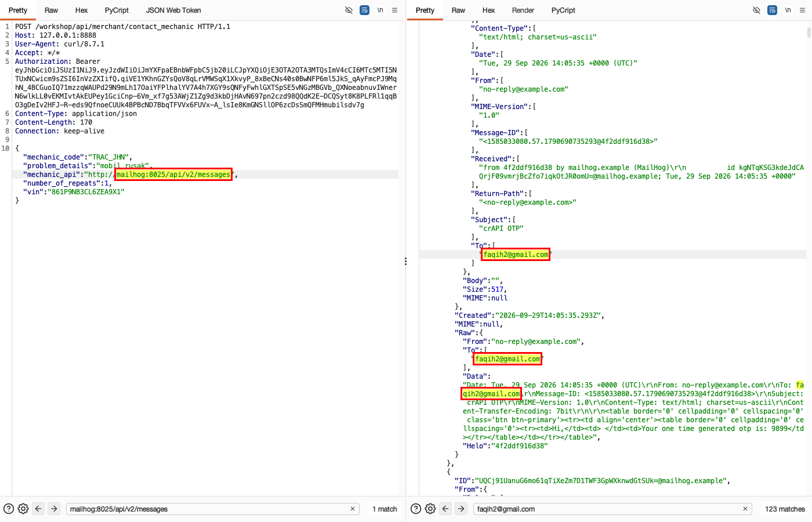Click the response pane vertical scrollbar
The image size is (812, 522).
pyautogui.click(x=809, y=32)
